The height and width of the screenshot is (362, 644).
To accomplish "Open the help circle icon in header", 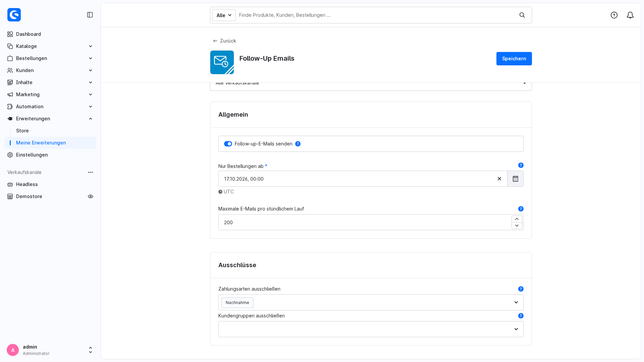I will tap(614, 15).
